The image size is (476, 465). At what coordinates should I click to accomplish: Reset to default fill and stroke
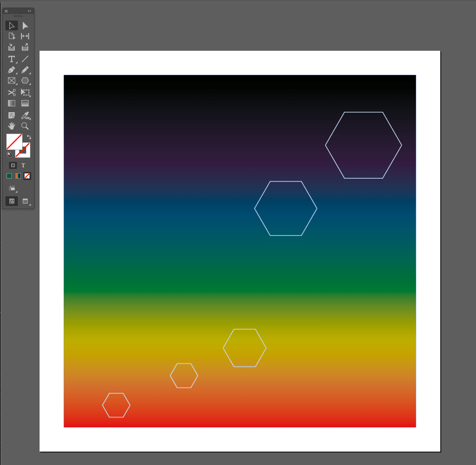(9, 154)
